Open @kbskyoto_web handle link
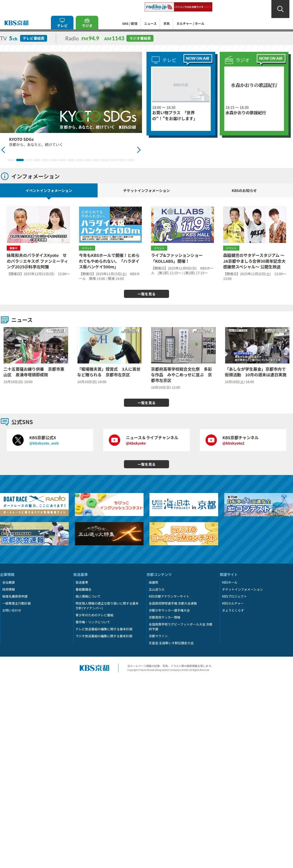Image resolution: width=293 pixels, height=868 pixels. [x=44, y=443]
